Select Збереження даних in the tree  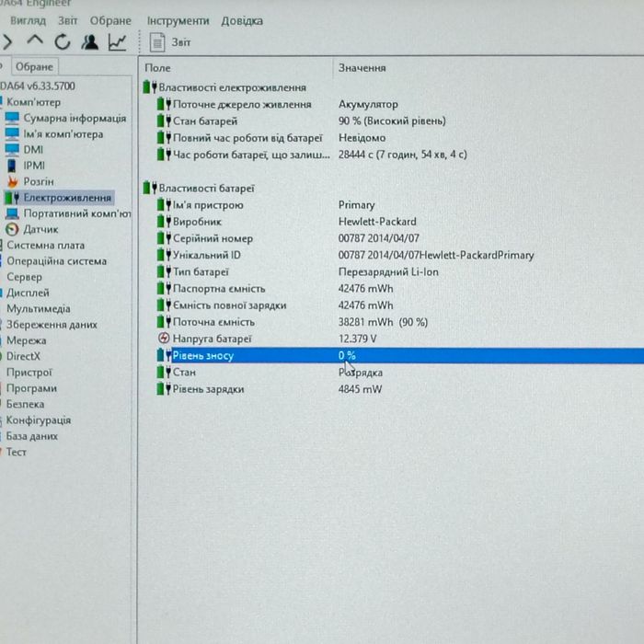52,325
